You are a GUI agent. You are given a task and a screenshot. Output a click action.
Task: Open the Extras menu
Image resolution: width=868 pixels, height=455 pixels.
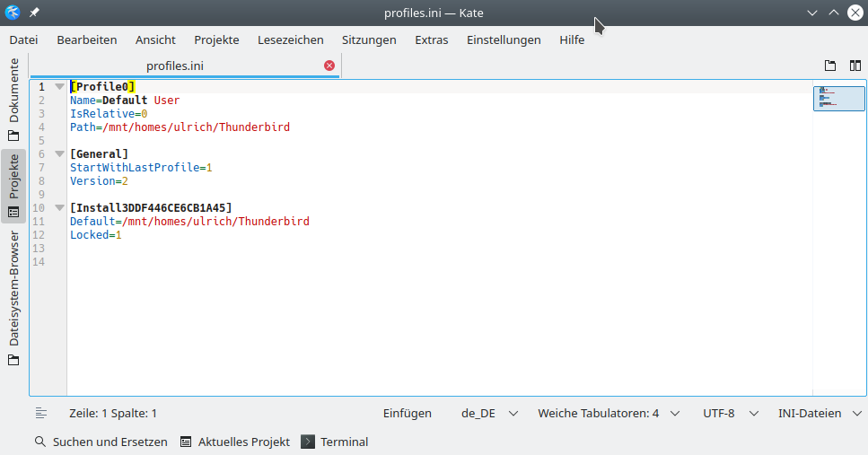coord(432,39)
